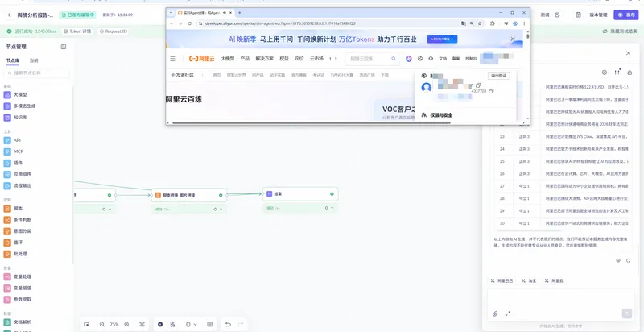Expand the chat input box

click(x=508, y=313)
